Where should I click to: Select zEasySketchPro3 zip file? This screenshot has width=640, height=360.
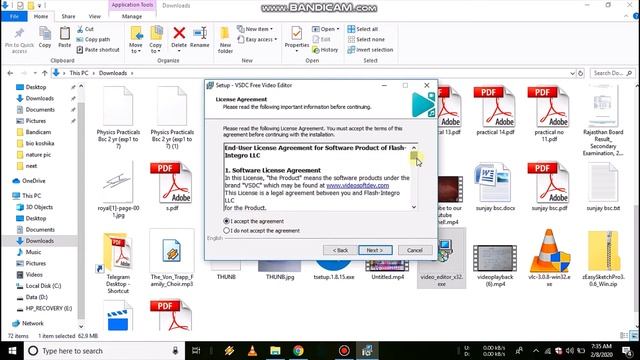(603, 258)
